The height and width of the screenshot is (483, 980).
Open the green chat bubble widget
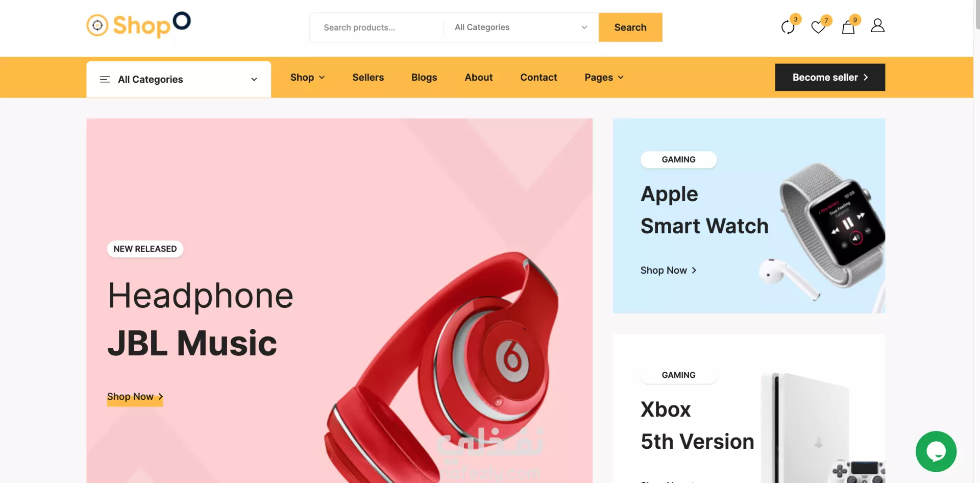tap(936, 451)
